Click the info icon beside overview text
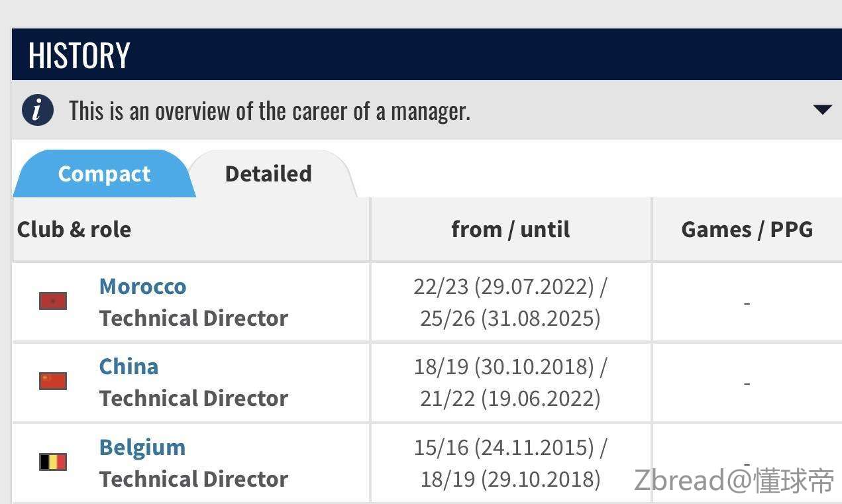The height and width of the screenshot is (504, 842). click(37, 110)
